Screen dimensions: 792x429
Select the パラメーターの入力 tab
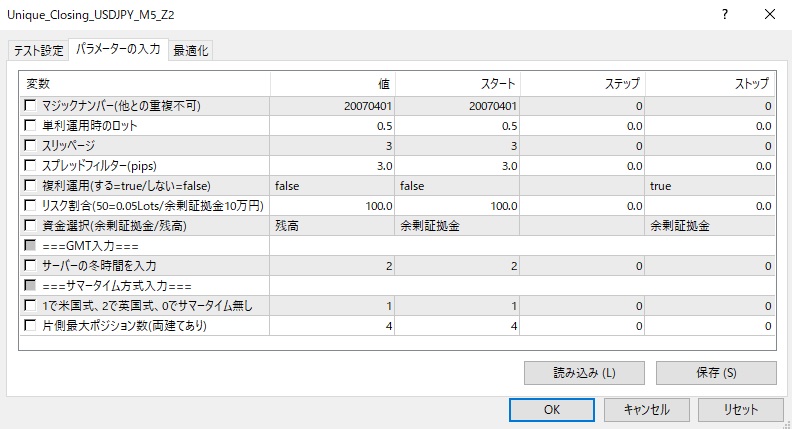pos(119,50)
